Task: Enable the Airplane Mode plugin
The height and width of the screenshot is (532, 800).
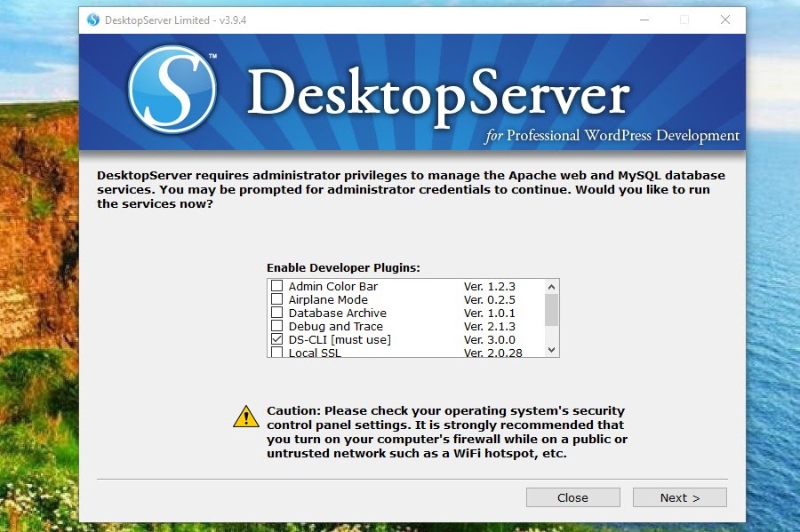Action: click(x=276, y=299)
